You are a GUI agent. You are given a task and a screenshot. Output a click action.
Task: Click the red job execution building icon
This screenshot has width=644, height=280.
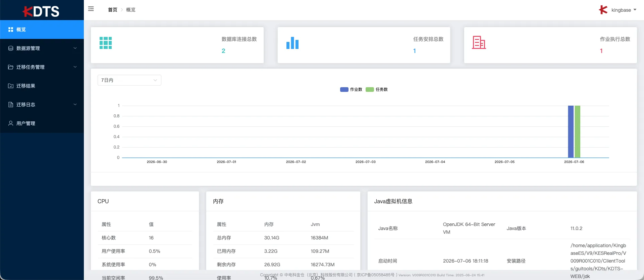(479, 43)
